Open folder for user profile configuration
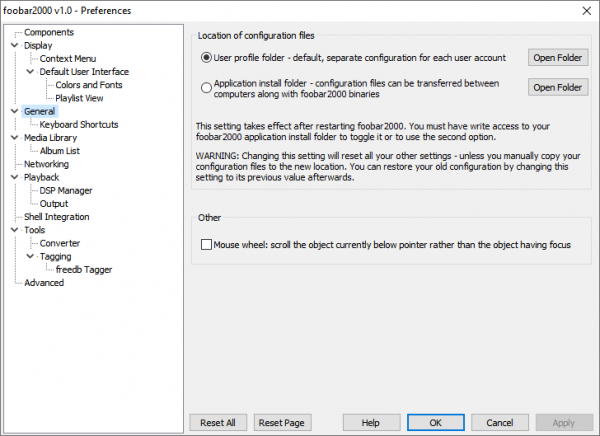This screenshot has height=436, width=600. [x=557, y=58]
